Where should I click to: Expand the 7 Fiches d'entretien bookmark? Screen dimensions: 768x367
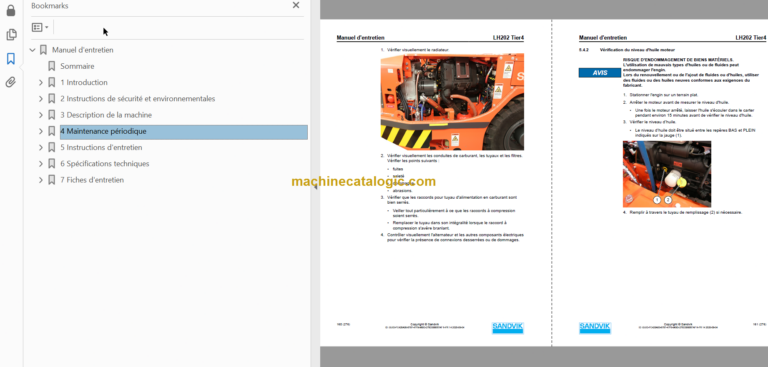[x=41, y=180]
